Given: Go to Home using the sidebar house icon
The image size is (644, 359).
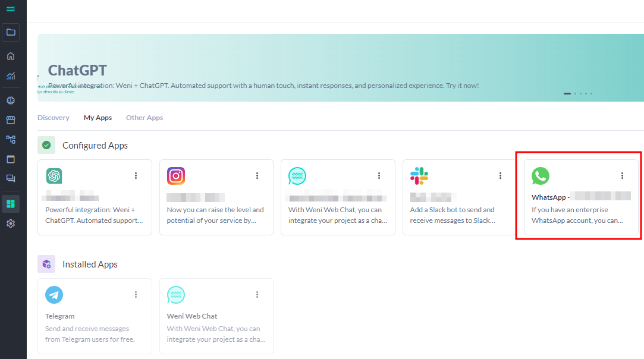Looking at the screenshot, I should tap(11, 56).
